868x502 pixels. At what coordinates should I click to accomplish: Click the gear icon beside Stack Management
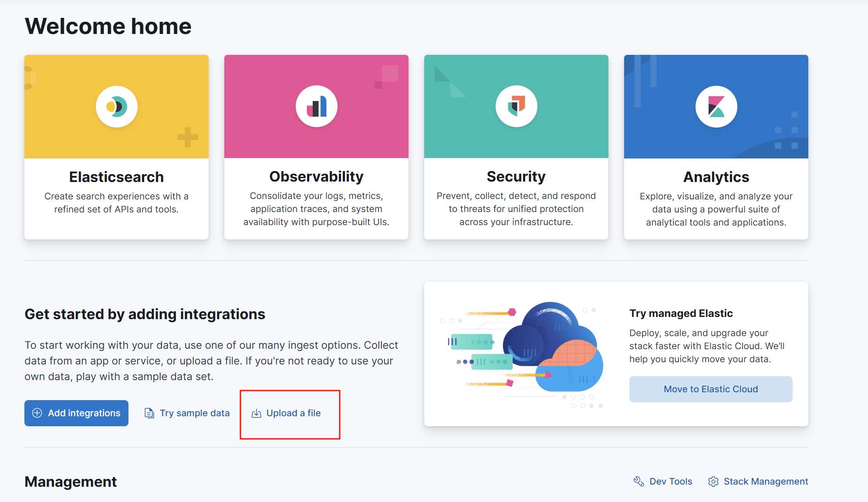click(713, 481)
